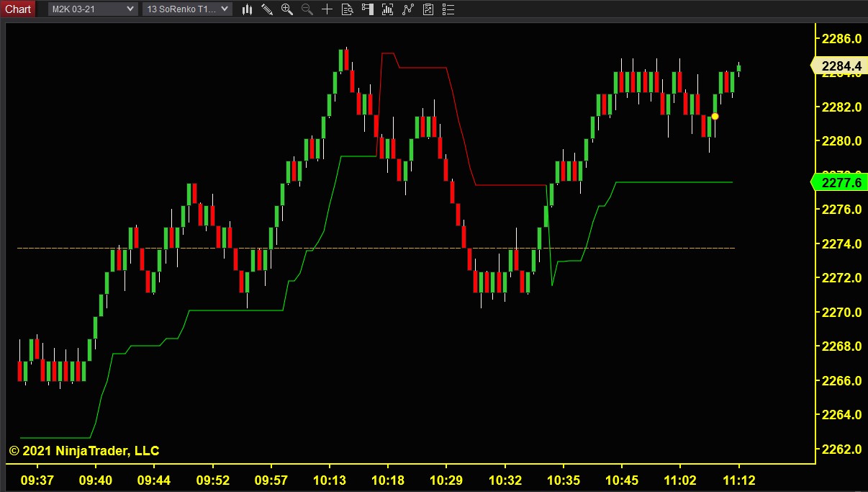Click the 2270.0 price axis label
The height and width of the screenshot is (492, 868).
tap(841, 312)
